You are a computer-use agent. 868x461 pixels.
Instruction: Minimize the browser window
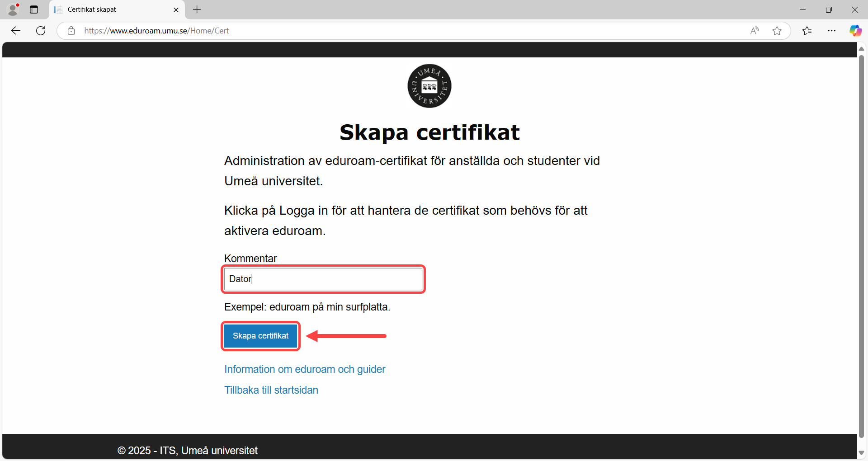(x=802, y=9)
